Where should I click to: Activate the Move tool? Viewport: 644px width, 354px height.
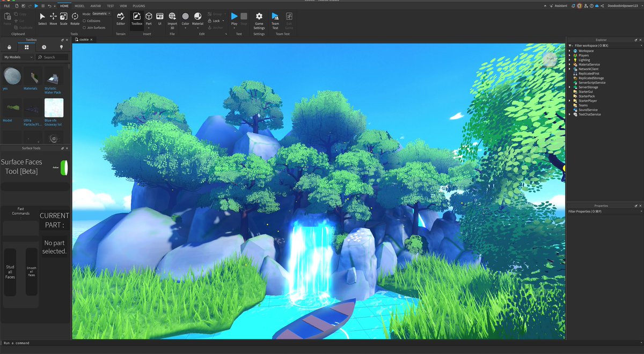[53, 19]
